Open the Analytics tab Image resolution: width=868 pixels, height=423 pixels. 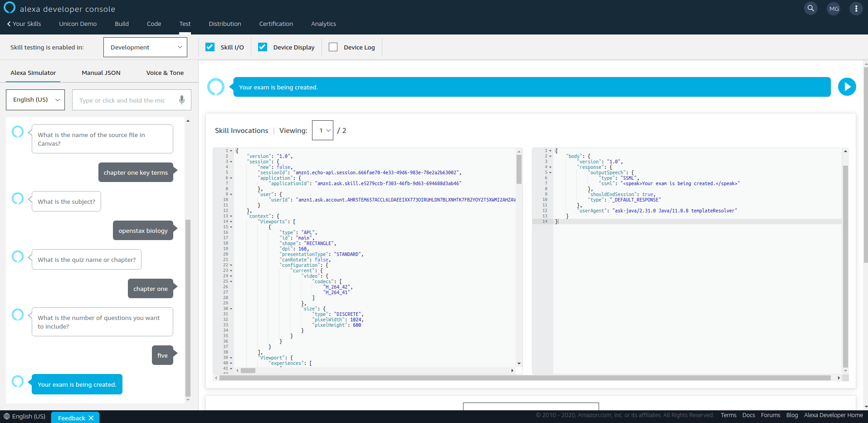(323, 24)
